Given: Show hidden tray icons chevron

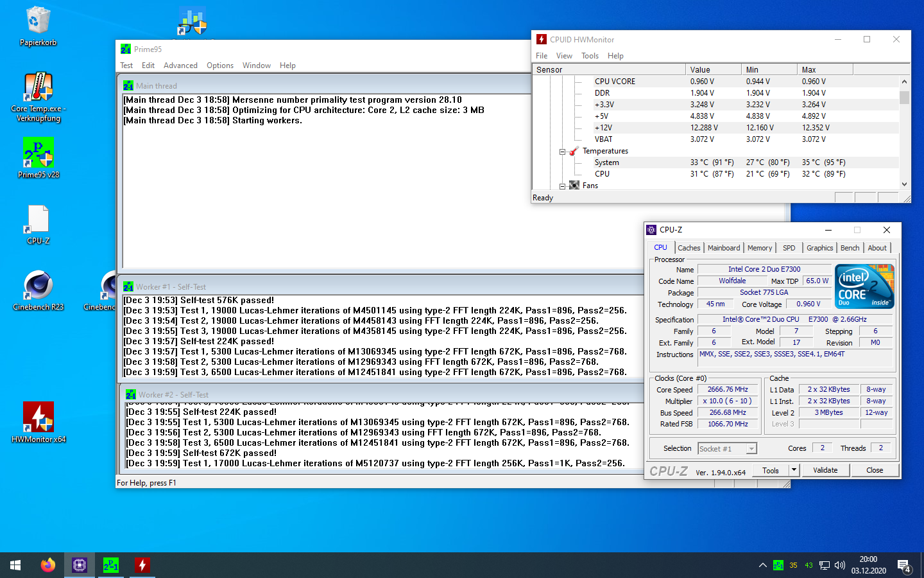Looking at the screenshot, I should point(762,565).
